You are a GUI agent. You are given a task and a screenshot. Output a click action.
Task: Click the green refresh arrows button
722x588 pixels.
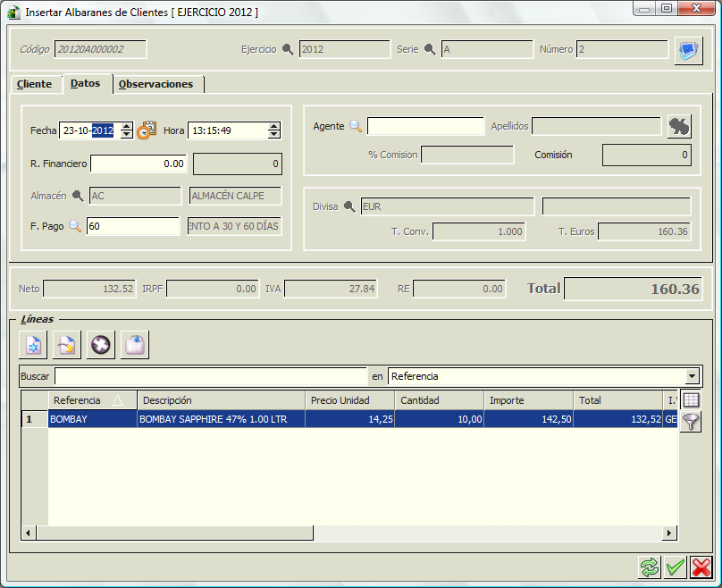(x=650, y=567)
